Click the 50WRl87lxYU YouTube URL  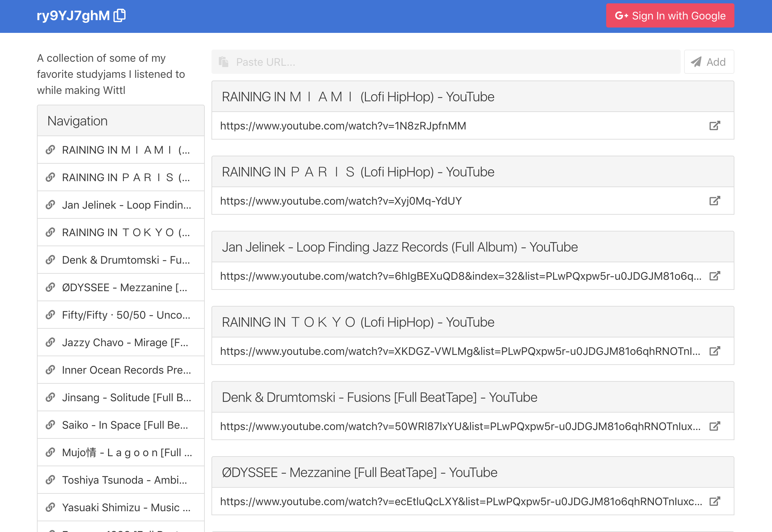point(461,426)
